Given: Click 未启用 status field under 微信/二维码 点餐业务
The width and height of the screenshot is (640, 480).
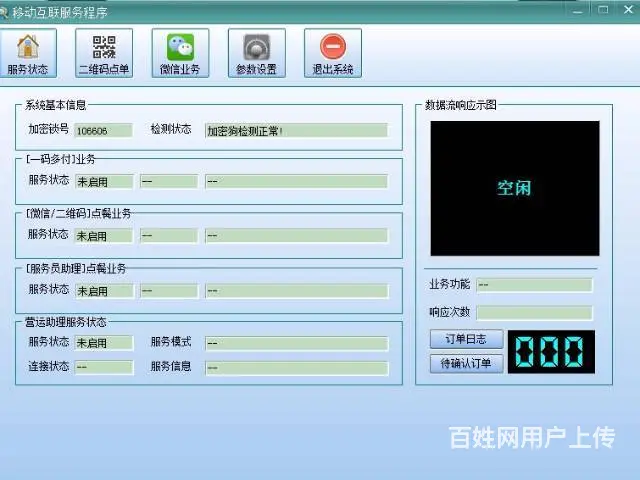Looking at the screenshot, I should click(104, 236).
